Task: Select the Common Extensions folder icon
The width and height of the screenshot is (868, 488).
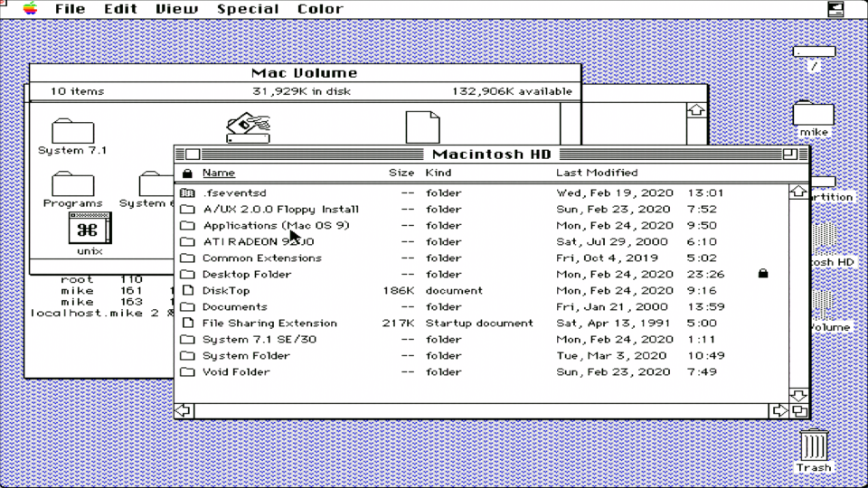Action: (x=188, y=258)
